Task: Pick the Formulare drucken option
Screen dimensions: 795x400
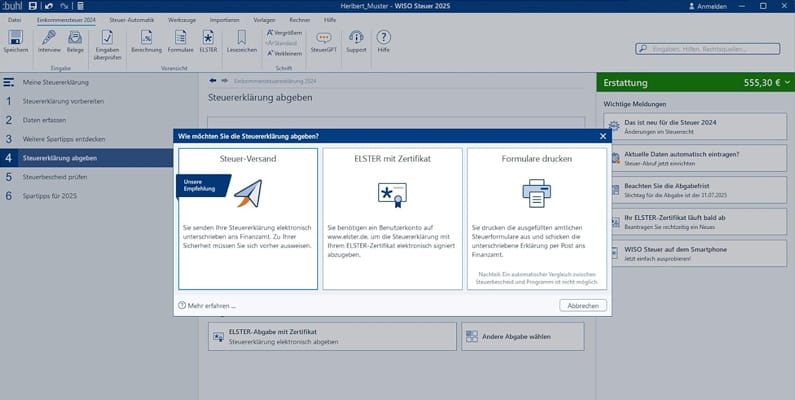Action: [x=537, y=218]
